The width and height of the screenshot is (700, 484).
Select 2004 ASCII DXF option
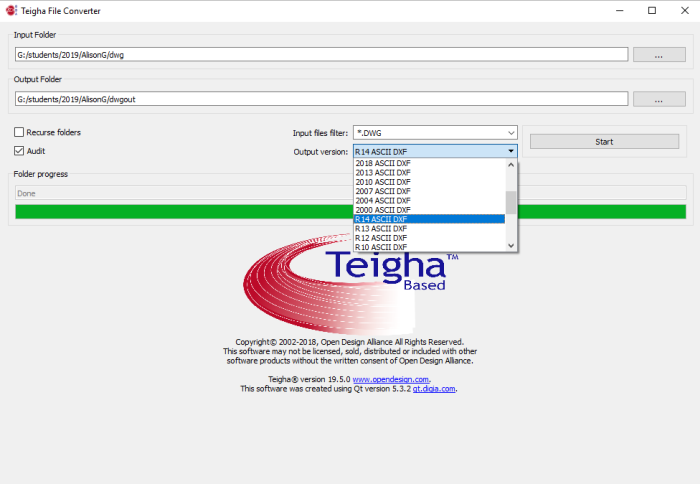429,200
